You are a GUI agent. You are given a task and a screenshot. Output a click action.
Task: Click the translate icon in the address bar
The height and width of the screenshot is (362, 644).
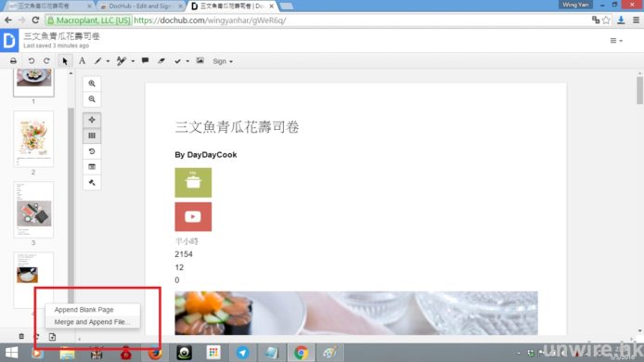pyautogui.click(x=596, y=19)
